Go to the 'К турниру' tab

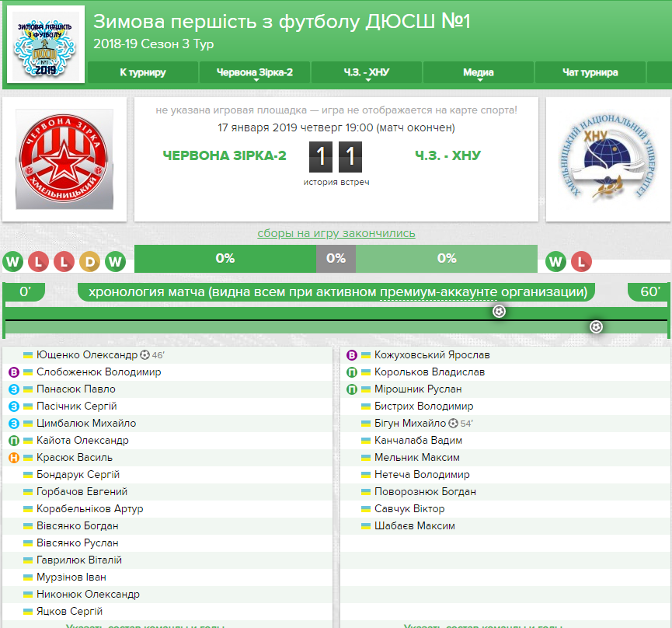pos(143,72)
